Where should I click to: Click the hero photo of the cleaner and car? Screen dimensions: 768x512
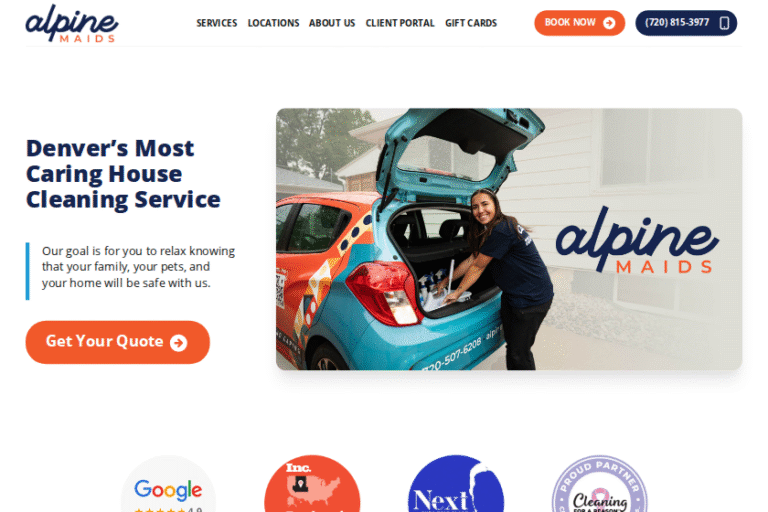pyautogui.click(x=509, y=239)
